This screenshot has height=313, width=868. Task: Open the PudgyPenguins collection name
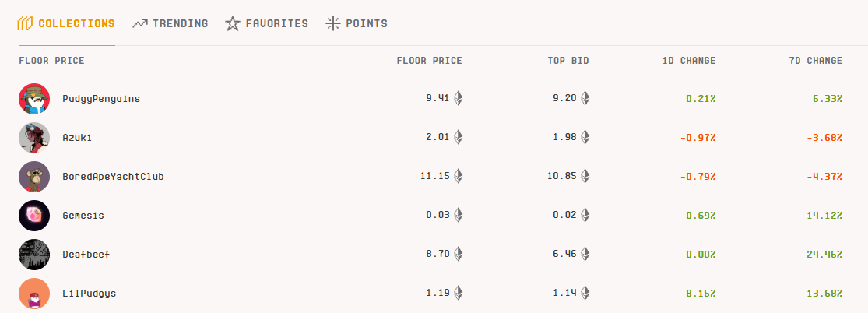pyautogui.click(x=101, y=99)
